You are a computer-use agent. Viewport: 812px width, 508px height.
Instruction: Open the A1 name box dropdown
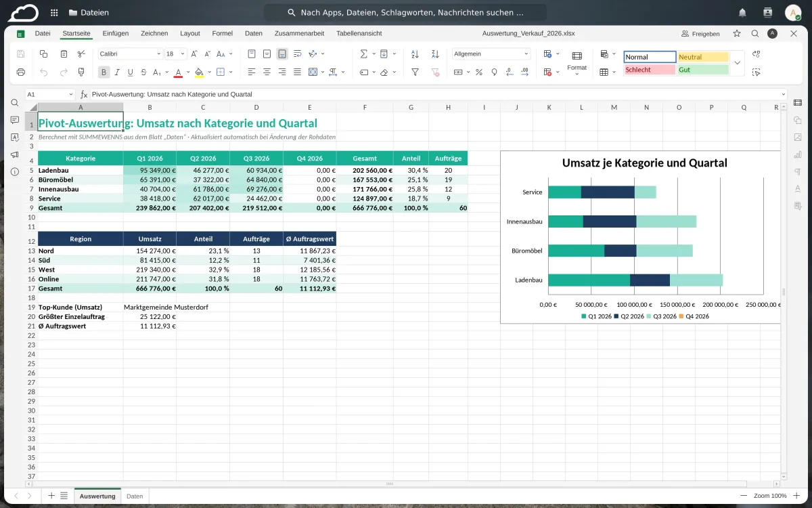(x=71, y=95)
